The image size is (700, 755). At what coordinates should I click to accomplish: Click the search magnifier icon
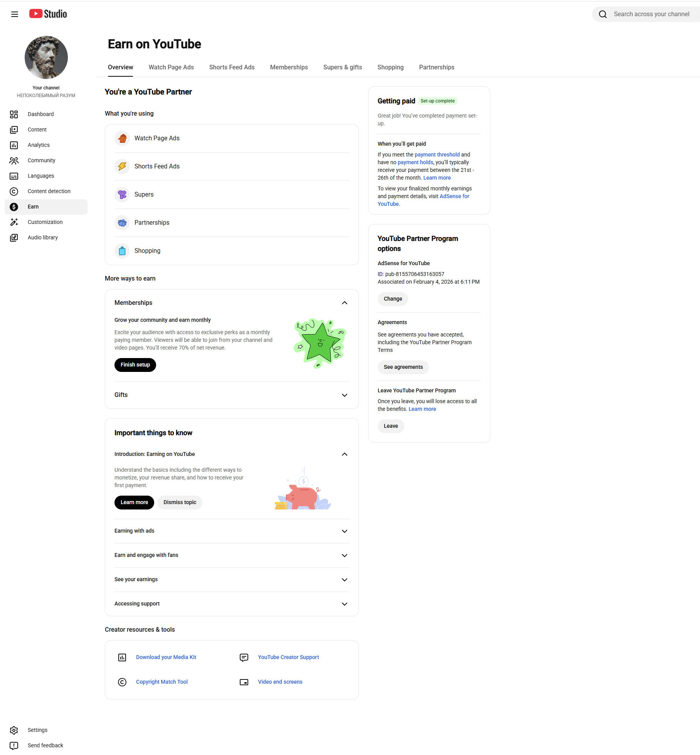(x=603, y=14)
